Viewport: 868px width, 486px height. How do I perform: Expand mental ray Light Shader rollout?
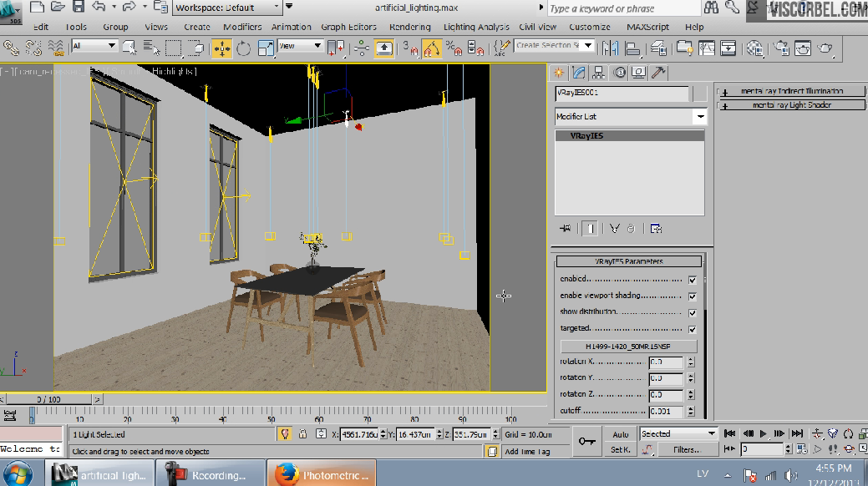[x=791, y=105]
